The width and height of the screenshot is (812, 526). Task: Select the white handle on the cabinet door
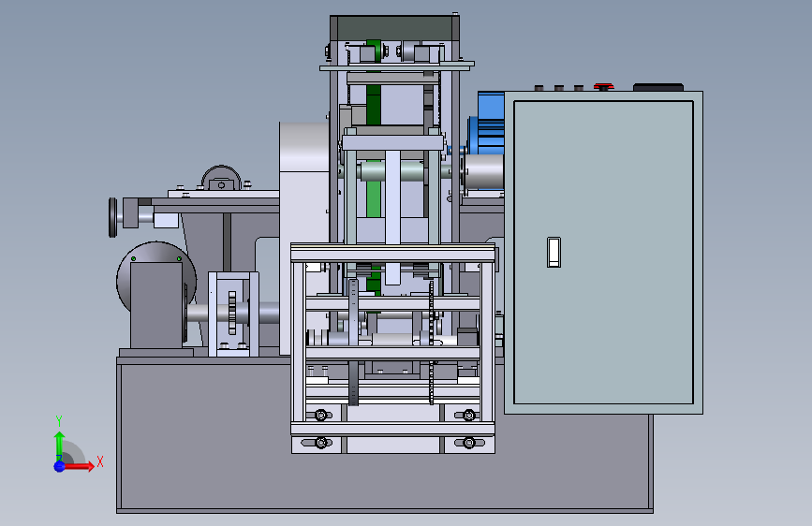click(x=554, y=252)
